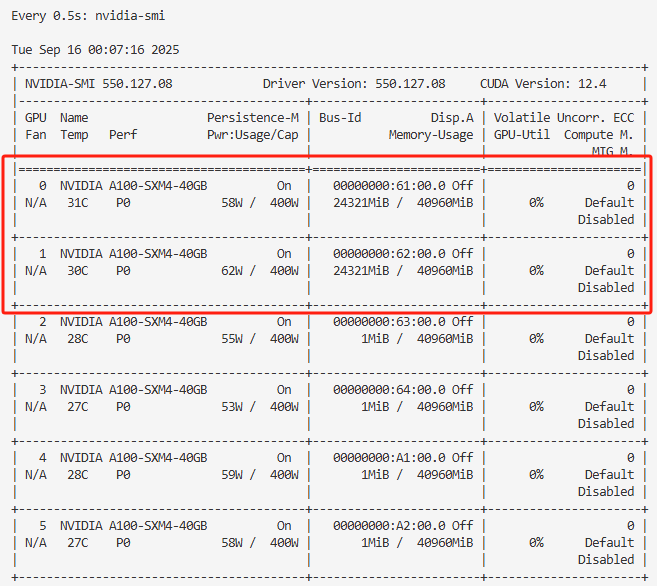Click the timestamp Tue Sep 16 00:07:16 2025

(x=96, y=49)
